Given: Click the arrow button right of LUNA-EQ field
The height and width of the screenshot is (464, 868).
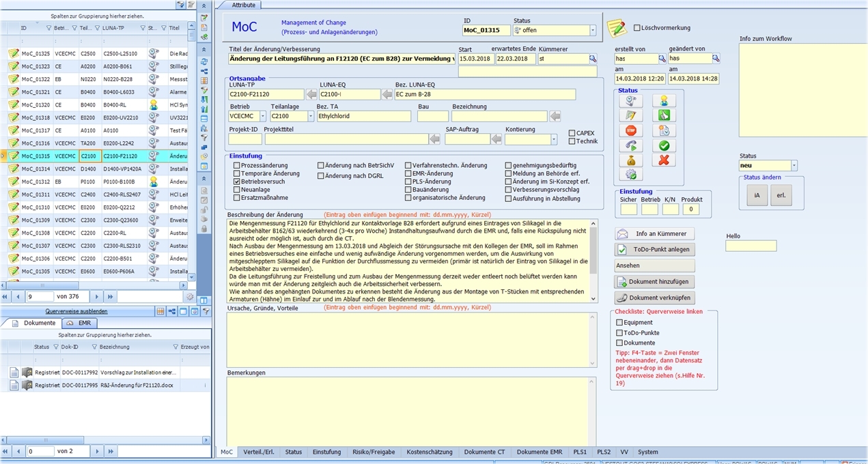Looking at the screenshot, I should [387, 95].
